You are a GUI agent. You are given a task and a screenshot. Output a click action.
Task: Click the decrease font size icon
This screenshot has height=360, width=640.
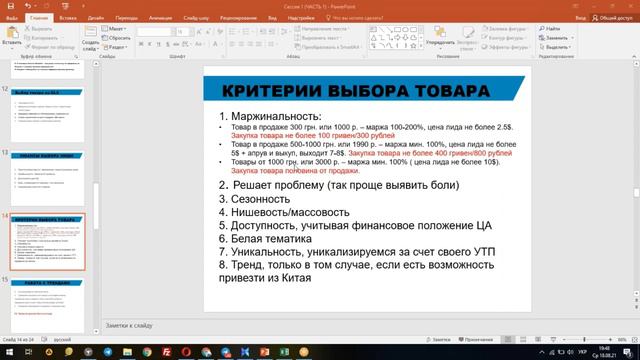click(209, 32)
